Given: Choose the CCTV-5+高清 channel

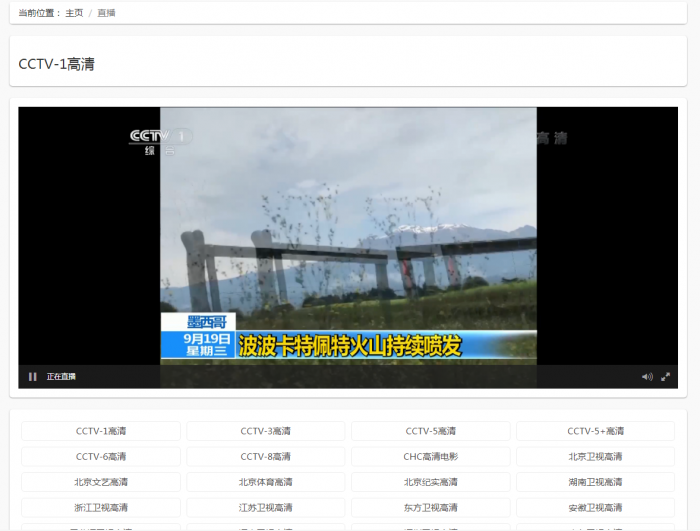Looking at the screenshot, I should tap(595, 431).
